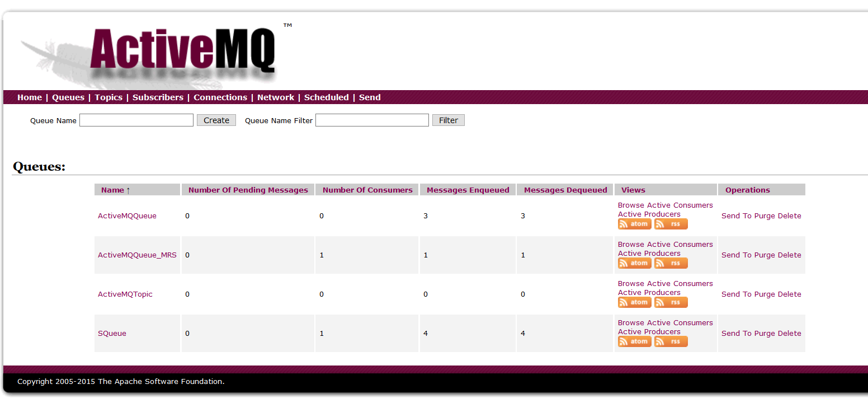The image size is (868, 417).
Task: Open the Topics page
Action: [108, 97]
